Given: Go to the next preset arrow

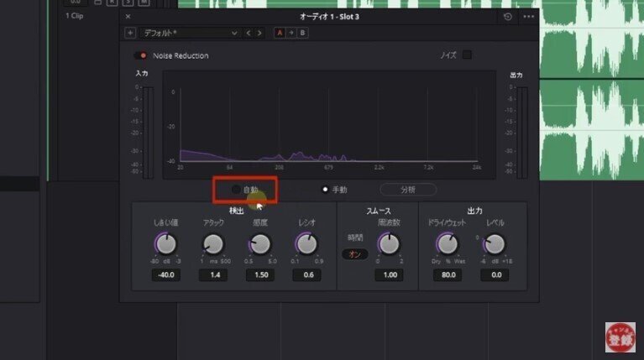Looking at the screenshot, I should [x=259, y=33].
